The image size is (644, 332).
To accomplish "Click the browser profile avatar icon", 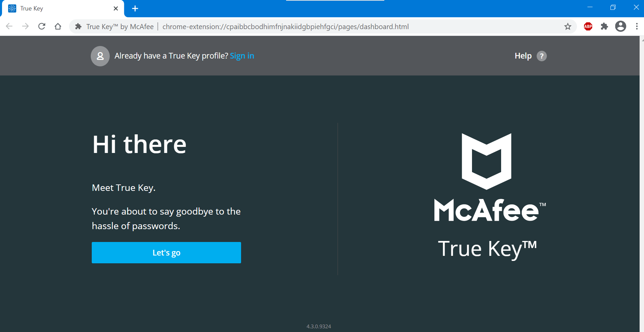I will point(621,26).
